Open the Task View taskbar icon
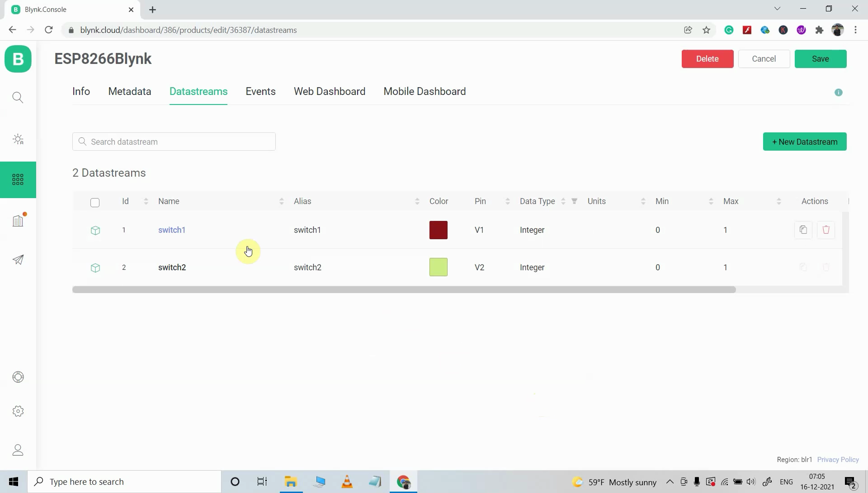 pos(262,482)
